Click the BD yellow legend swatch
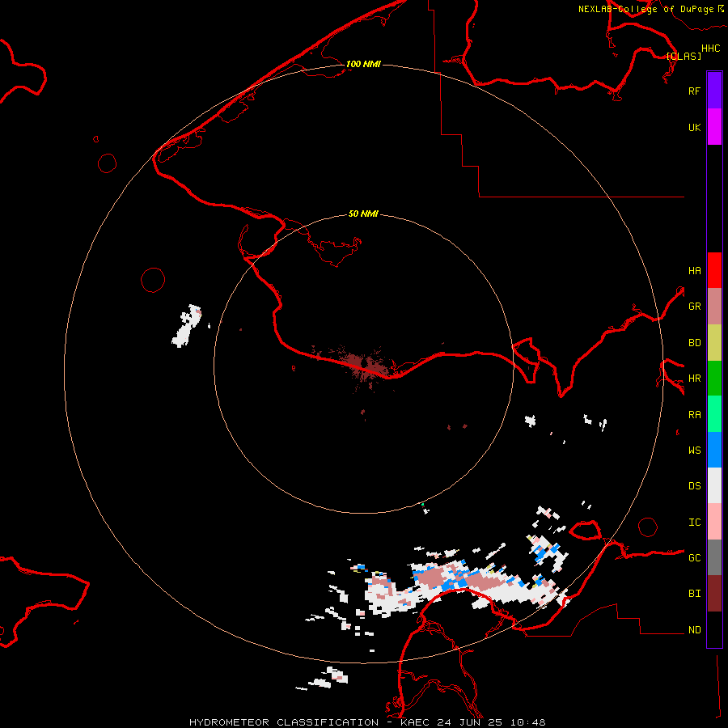Viewport: 728px width, 728px height. (x=714, y=342)
